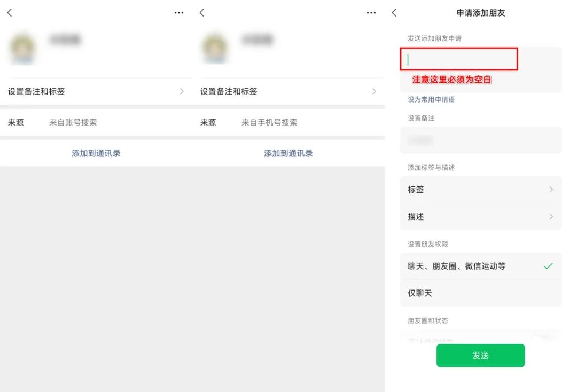Screen dimensions: 577x392
Task: Go back from 申请添加朋友 screen
Action: [x=394, y=13]
